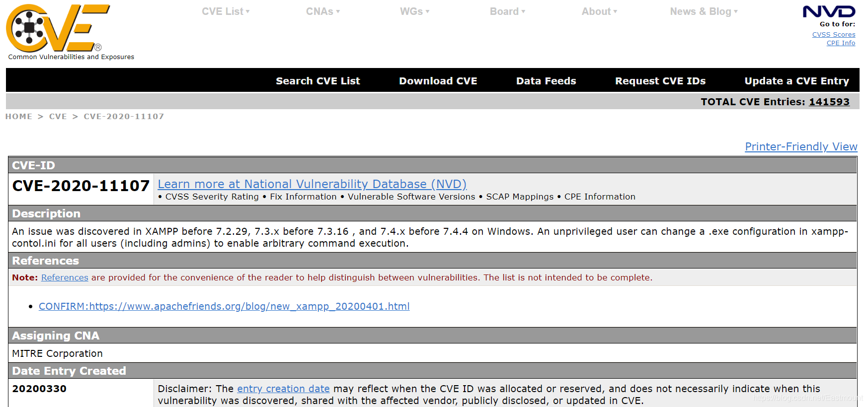
Task: Click the Assigning CNA section header
Action: 433,336
